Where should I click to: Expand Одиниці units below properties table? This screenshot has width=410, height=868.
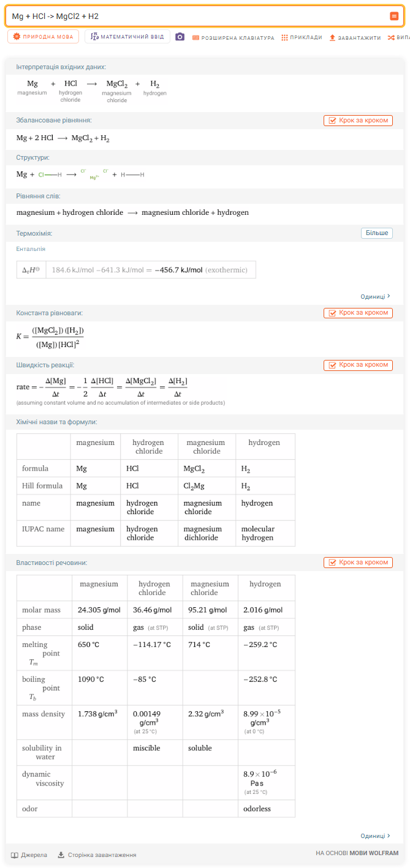(x=375, y=836)
